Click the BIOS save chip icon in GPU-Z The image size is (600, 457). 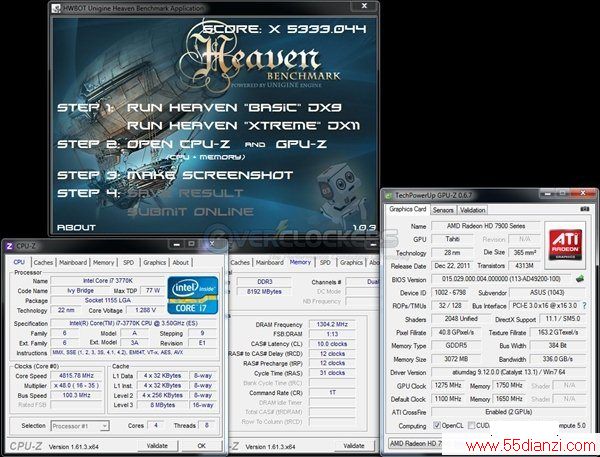click(x=580, y=279)
